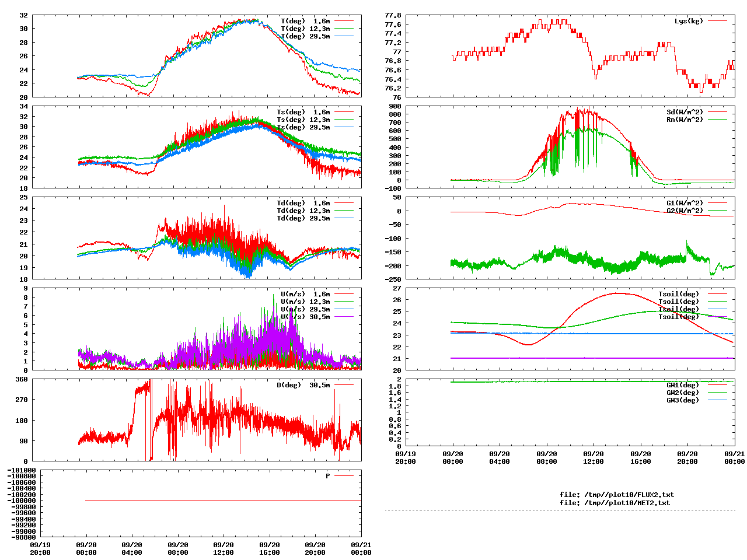Click the red line sample beside Lys(kg)
Image resolution: width=747 pixels, height=560 pixels.
coord(717,21)
